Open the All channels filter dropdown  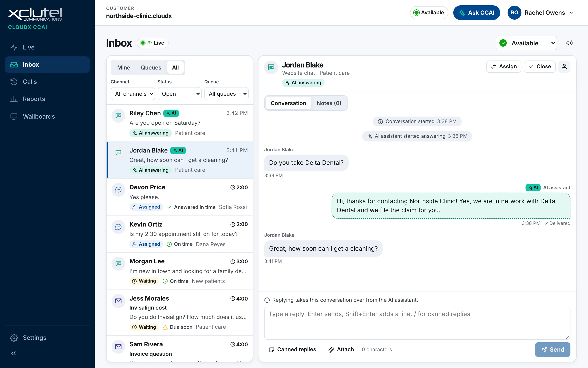tap(133, 94)
